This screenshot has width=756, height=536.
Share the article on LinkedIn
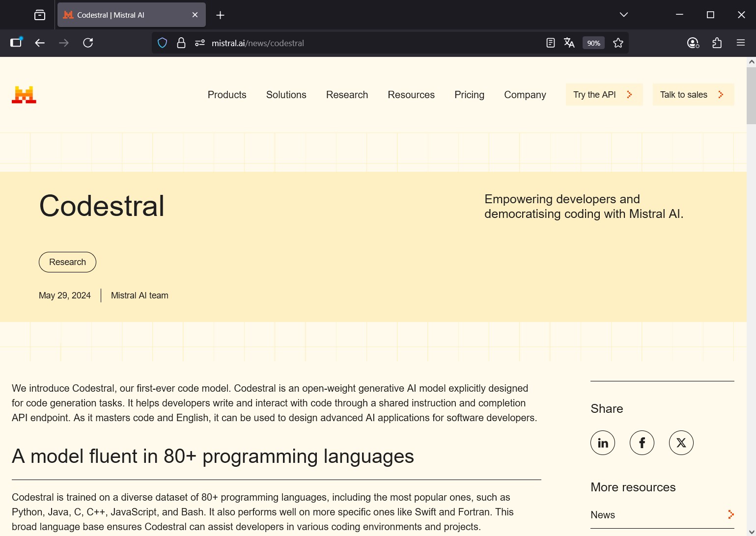tap(603, 443)
